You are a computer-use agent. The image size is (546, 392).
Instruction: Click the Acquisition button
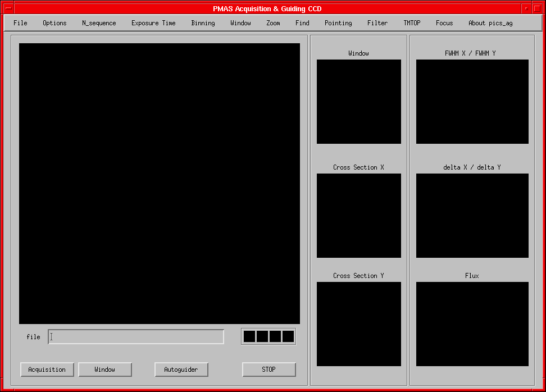coord(47,370)
